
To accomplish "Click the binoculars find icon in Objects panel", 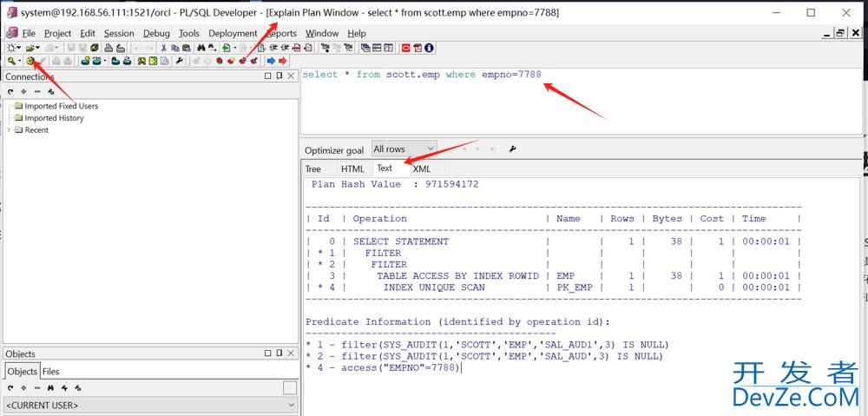I will [50, 387].
